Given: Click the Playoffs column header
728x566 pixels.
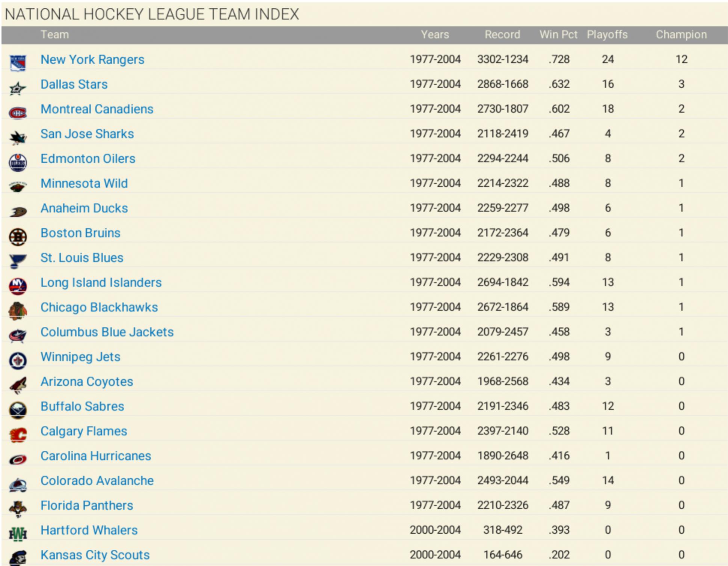Looking at the screenshot, I should coord(607,35).
